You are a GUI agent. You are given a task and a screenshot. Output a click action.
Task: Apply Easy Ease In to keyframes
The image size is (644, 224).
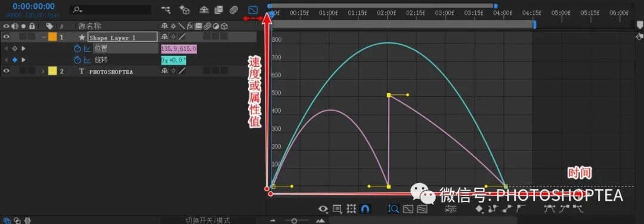563,208
